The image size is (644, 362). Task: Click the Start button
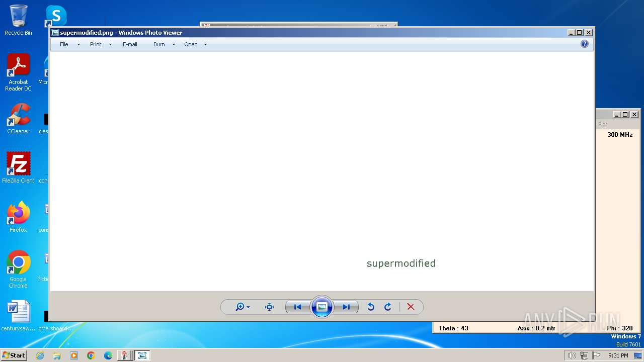click(14, 355)
